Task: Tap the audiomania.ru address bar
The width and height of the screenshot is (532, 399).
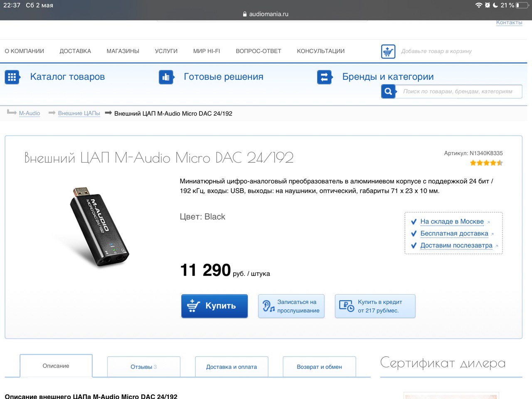Action: (x=266, y=14)
